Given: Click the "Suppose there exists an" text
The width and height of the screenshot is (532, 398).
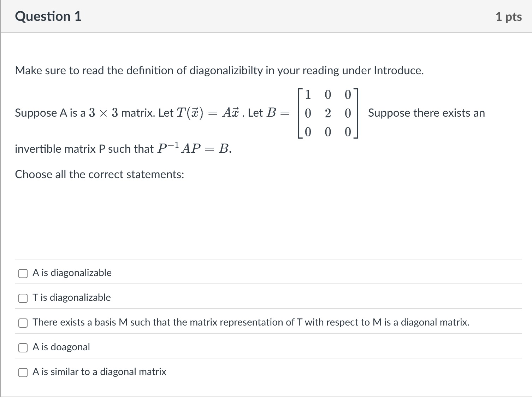Looking at the screenshot, I should (x=426, y=113).
